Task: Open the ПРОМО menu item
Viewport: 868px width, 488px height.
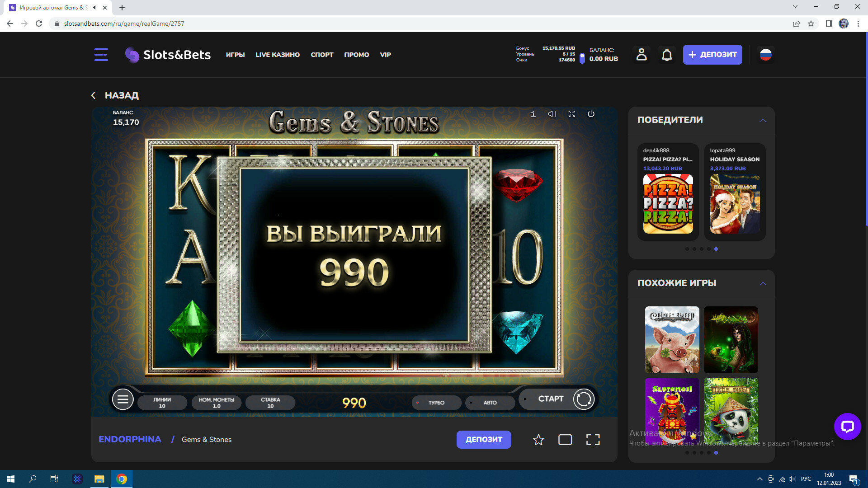Action: pyautogui.click(x=356, y=55)
